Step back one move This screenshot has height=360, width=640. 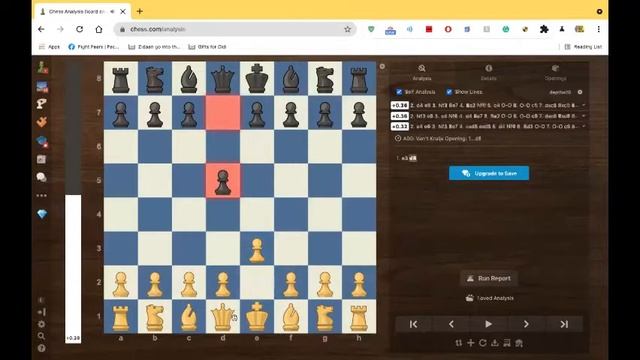(451, 324)
